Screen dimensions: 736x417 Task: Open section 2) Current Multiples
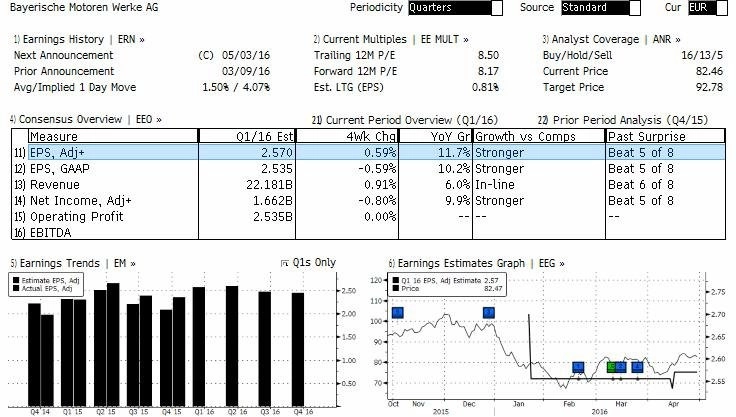(x=360, y=39)
